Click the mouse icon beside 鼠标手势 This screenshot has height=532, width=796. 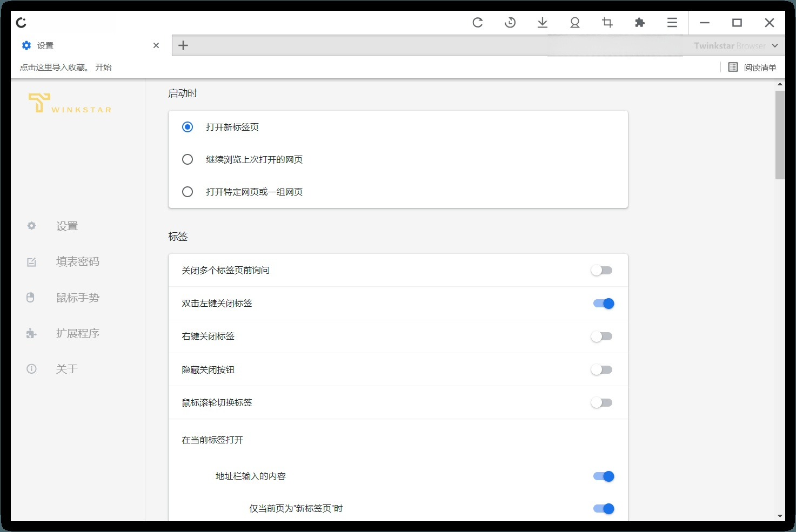(31, 298)
